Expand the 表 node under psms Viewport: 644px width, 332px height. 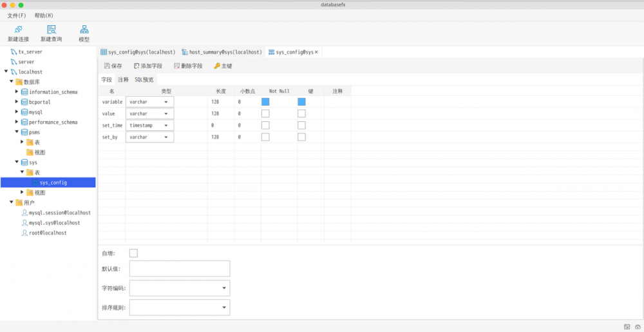pyautogui.click(x=22, y=142)
